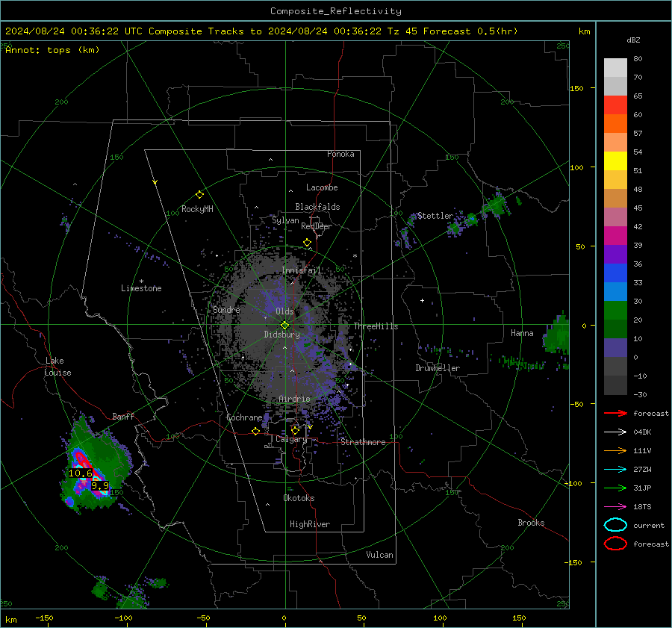672x628 pixels.
Task: Click the 'current' legend label
Action: click(649, 525)
